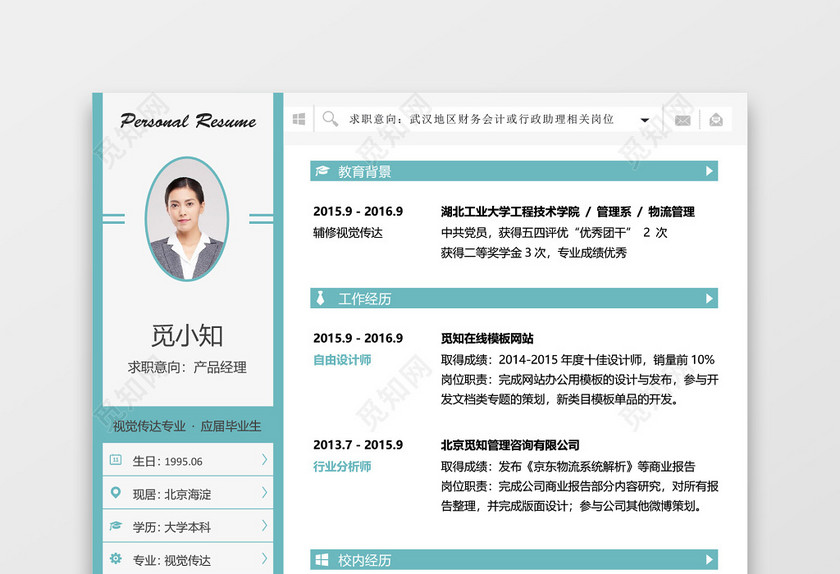This screenshot has width=840, height=574.
Task: Expand the 工作经历 section arrow
Action: point(709,298)
